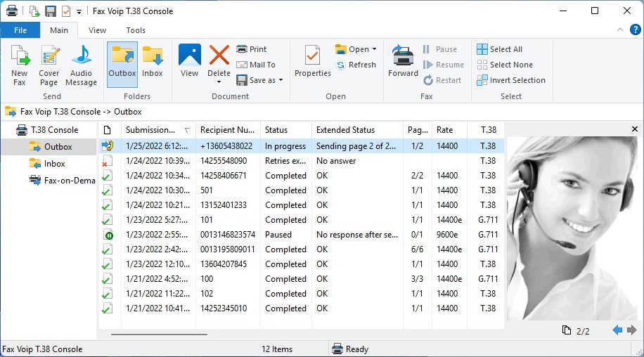Click the Extended Status column header
644x357 pixels.
pos(357,130)
